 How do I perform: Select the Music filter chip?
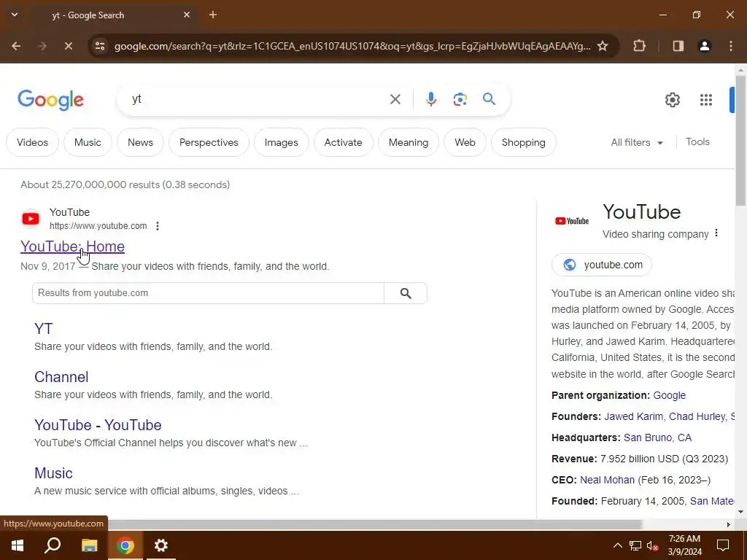pos(88,142)
